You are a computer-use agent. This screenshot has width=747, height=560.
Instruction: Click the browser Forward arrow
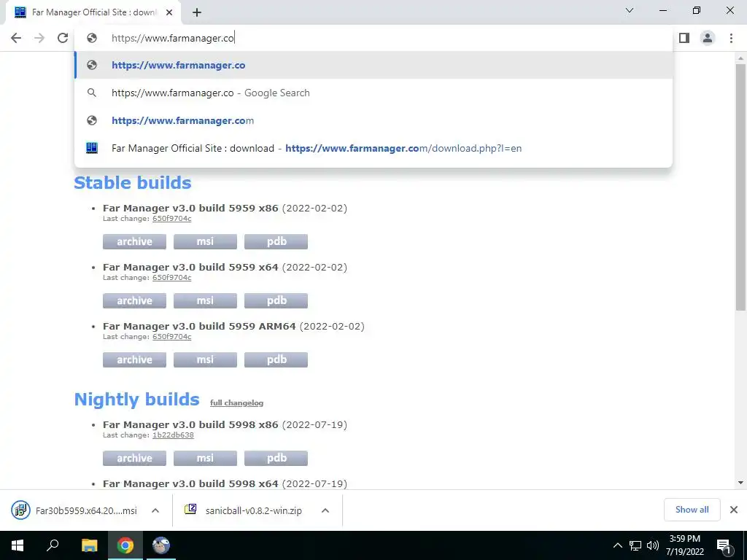click(x=39, y=38)
